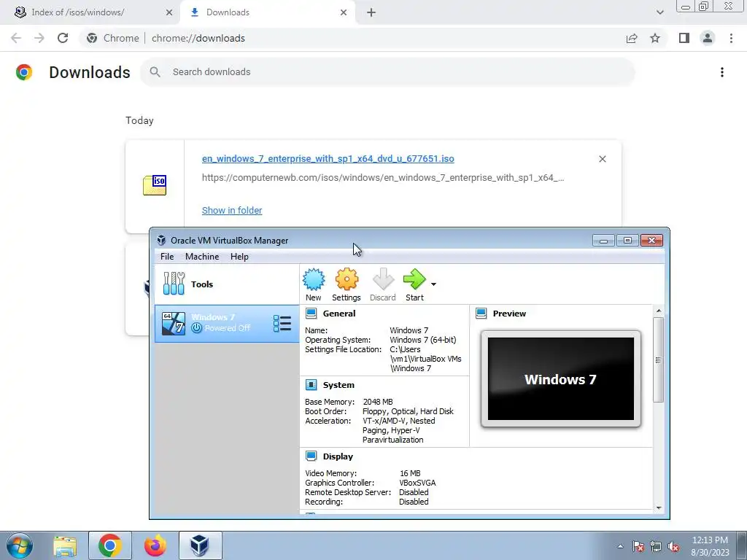Expand the Start button dropdown arrow
The image size is (747, 560).
[x=433, y=284]
